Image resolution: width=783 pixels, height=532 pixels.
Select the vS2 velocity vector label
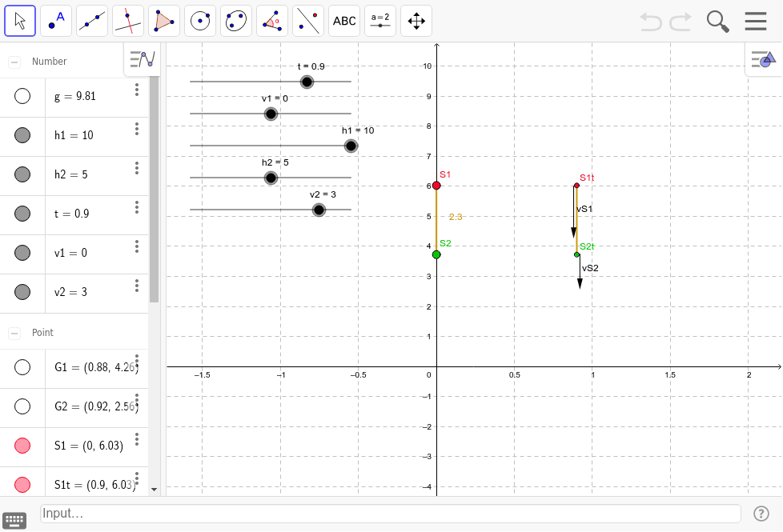(590, 268)
